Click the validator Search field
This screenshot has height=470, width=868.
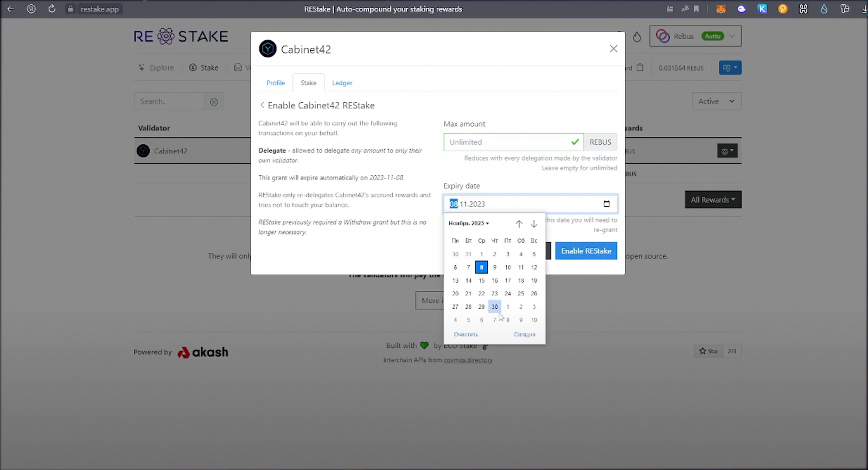click(x=170, y=101)
